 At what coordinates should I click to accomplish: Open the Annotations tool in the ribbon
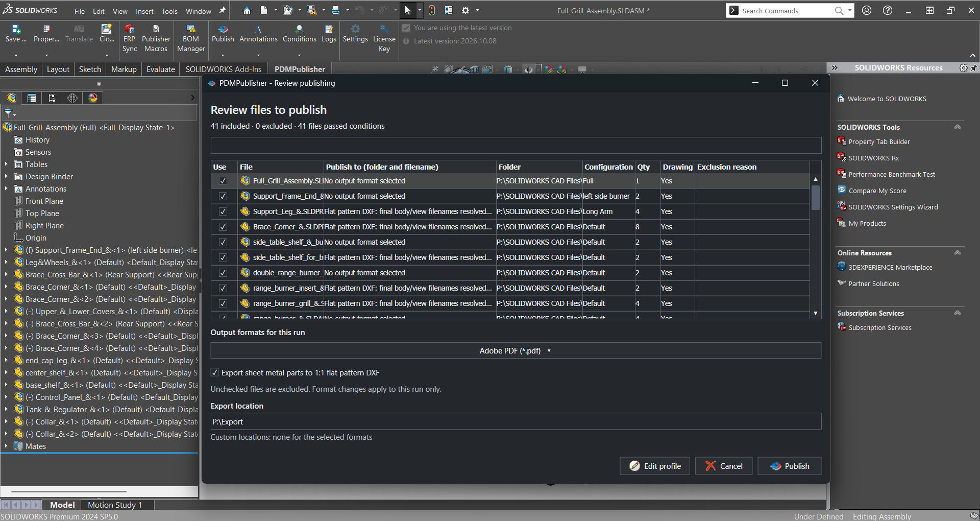[258, 34]
